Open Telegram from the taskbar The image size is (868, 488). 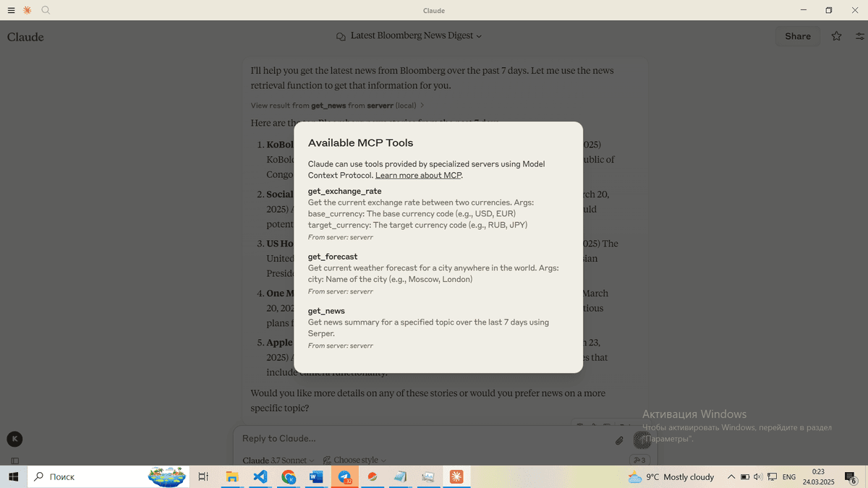pyautogui.click(x=344, y=477)
